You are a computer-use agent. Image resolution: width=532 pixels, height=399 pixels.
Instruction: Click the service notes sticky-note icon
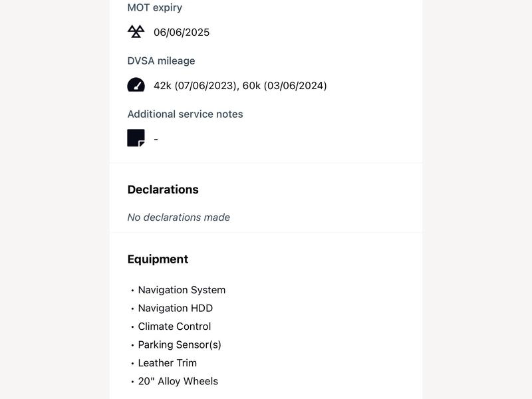click(x=136, y=138)
